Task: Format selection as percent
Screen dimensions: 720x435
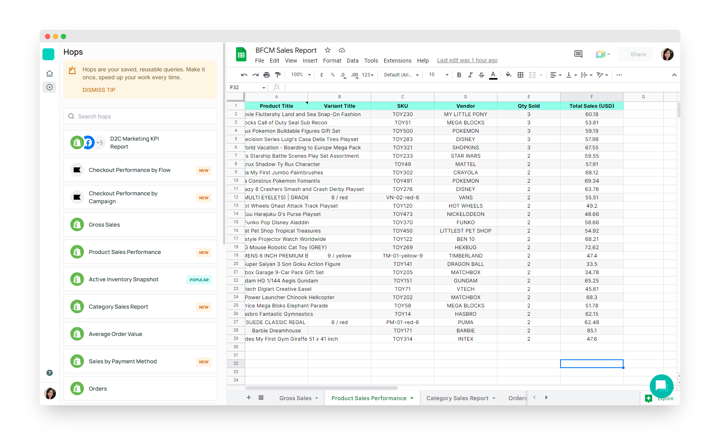Action: point(332,75)
